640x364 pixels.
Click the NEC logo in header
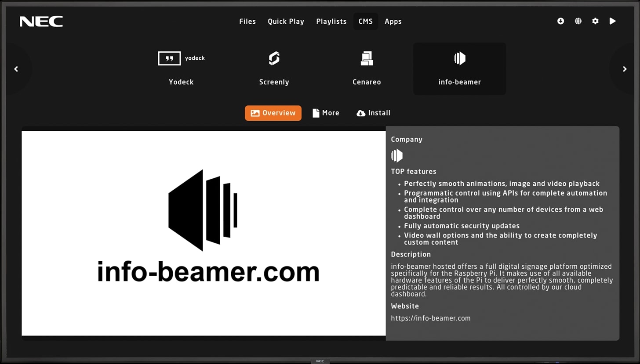tap(41, 21)
